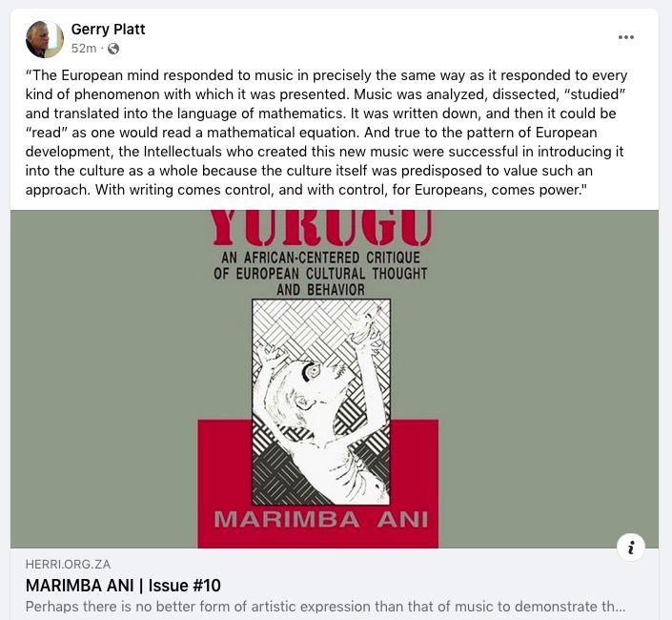The width and height of the screenshot is (672, 620).
Task: Click the globe public audience icon
Action: pos(113,49)
